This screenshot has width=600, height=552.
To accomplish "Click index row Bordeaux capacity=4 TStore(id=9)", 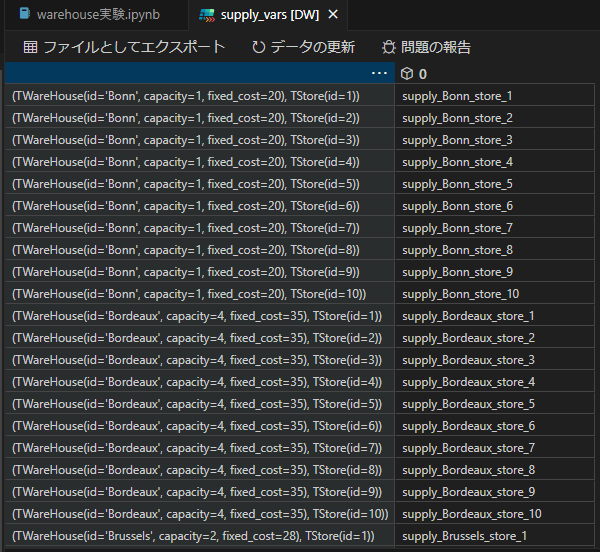I will [x=200, y=492].
